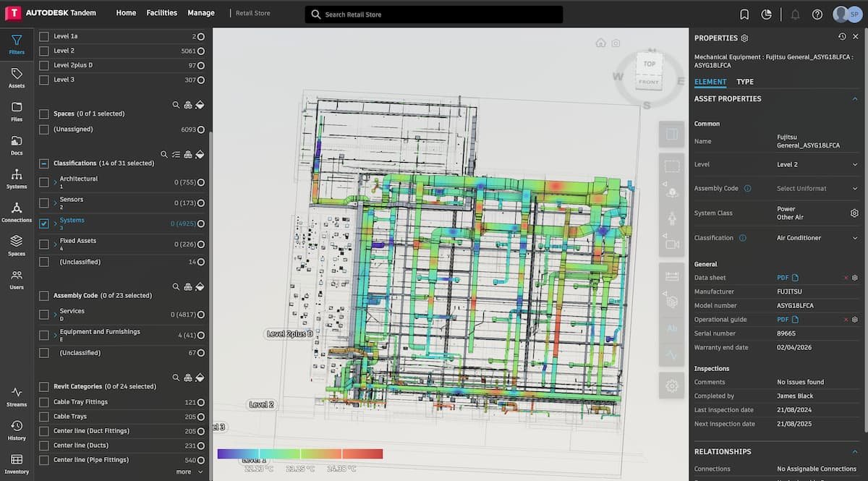The height and width of the screenshot is (481, 868).
Task: Check the Level 2plus D checkbox
Action: click(x=44, y=65)
